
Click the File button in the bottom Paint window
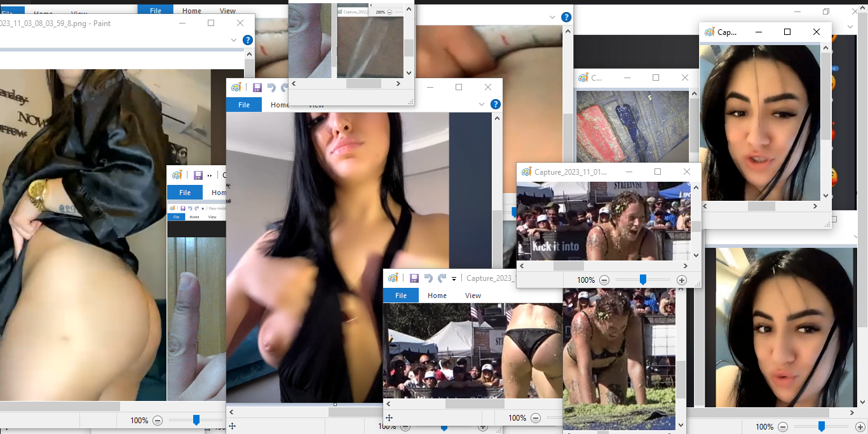point(401,295)
